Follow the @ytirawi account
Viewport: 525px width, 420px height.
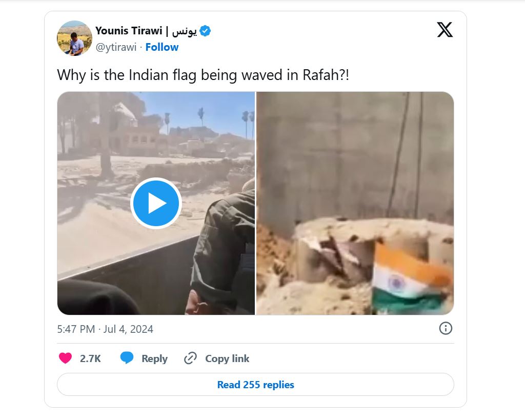point(161,47)
